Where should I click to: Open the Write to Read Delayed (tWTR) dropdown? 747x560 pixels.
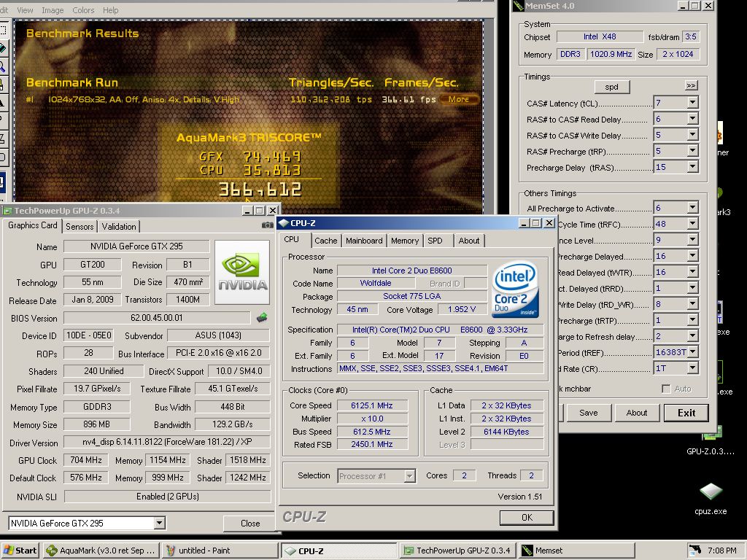point(693,272)
